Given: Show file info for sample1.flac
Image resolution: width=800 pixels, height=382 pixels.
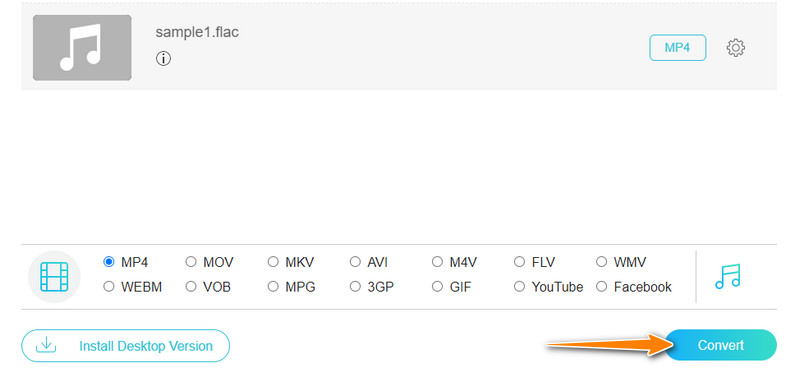Looking at the screenshot, I should pyautogui.click(x=163, y=59).
